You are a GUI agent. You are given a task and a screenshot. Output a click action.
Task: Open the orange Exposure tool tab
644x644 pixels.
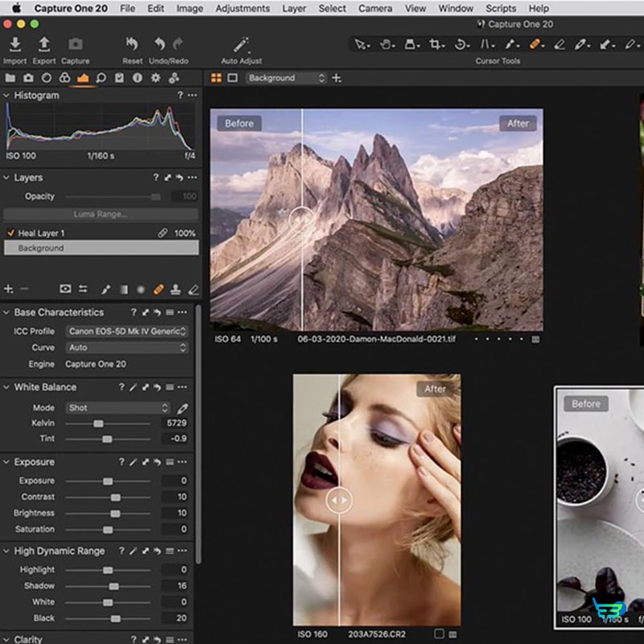[83, 78]
